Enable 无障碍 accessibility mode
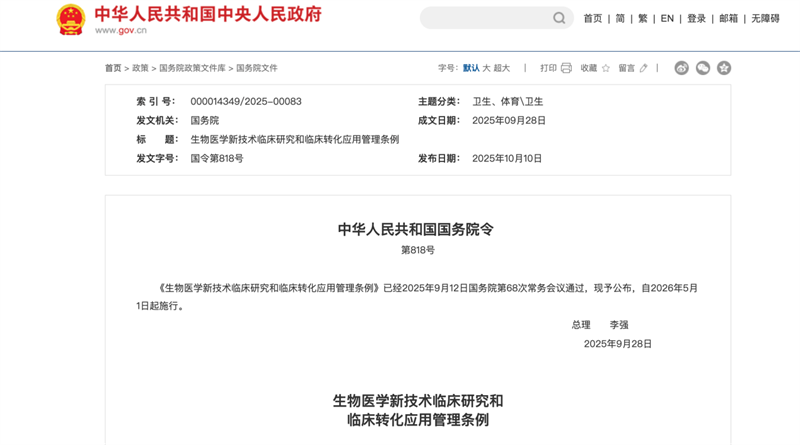 coord(765,18)
